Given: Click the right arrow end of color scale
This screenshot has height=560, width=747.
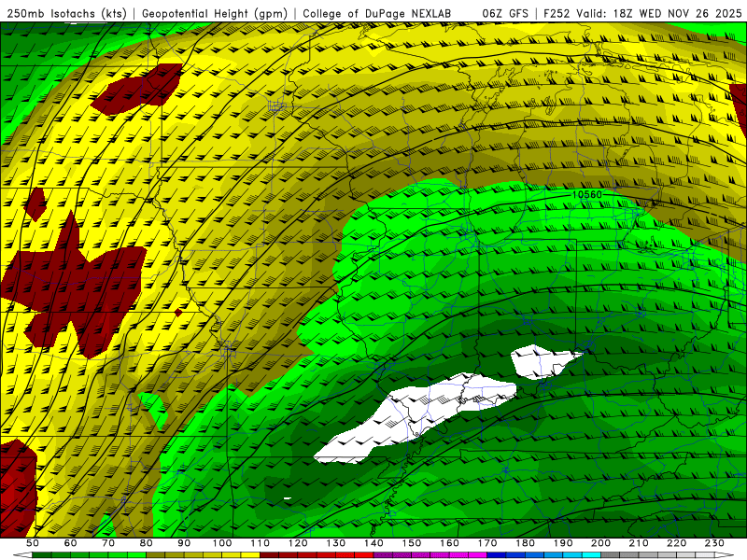Looking at the screenshot, I should [x=725, y=555].
